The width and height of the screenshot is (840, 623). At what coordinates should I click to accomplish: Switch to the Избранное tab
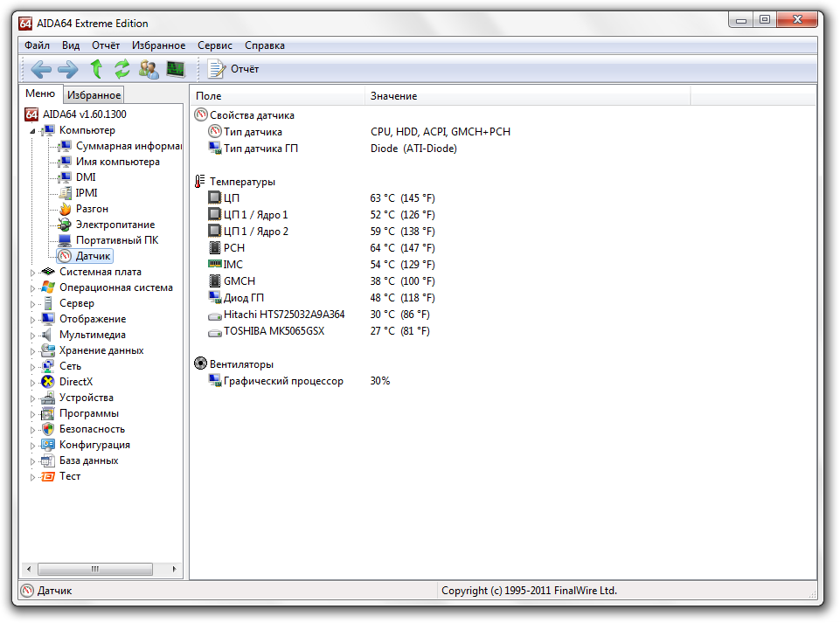[94, 95]
